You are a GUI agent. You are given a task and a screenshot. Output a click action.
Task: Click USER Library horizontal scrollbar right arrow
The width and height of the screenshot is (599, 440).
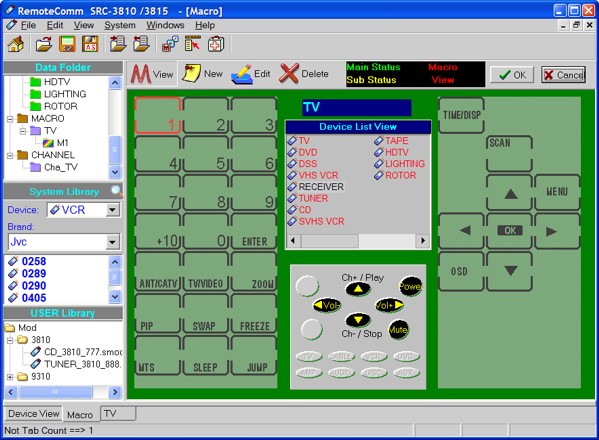pyautogui.click(x=115, y=392)
